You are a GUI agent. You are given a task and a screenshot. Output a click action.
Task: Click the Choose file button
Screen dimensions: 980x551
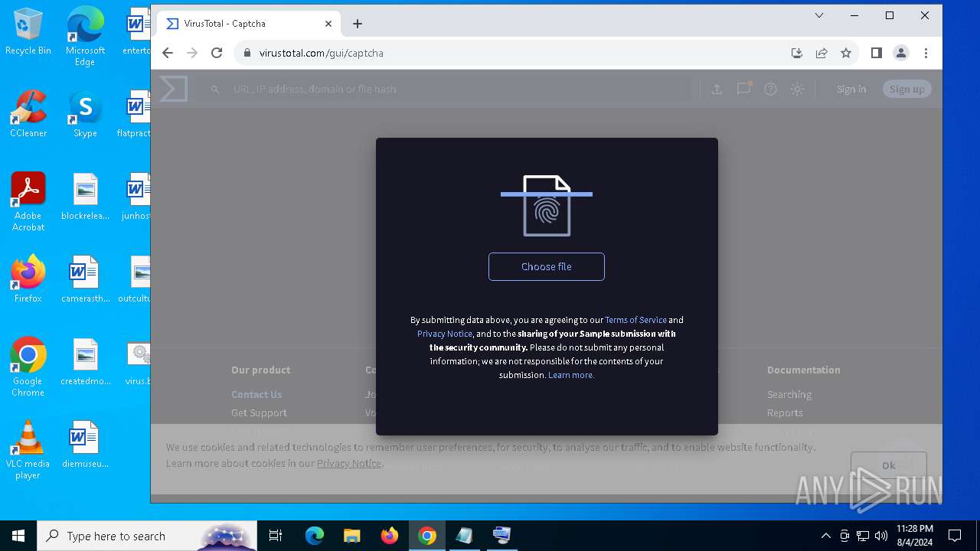[x=547, y=266]
